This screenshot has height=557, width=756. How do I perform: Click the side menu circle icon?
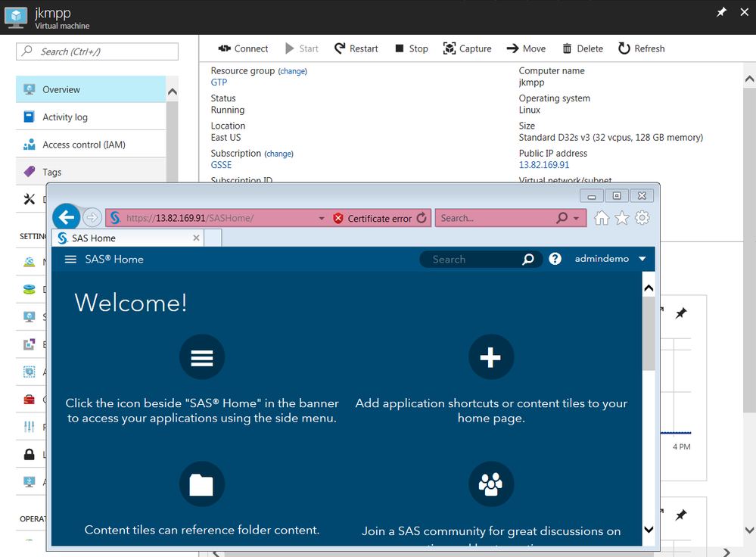click(x=202, y=357)
